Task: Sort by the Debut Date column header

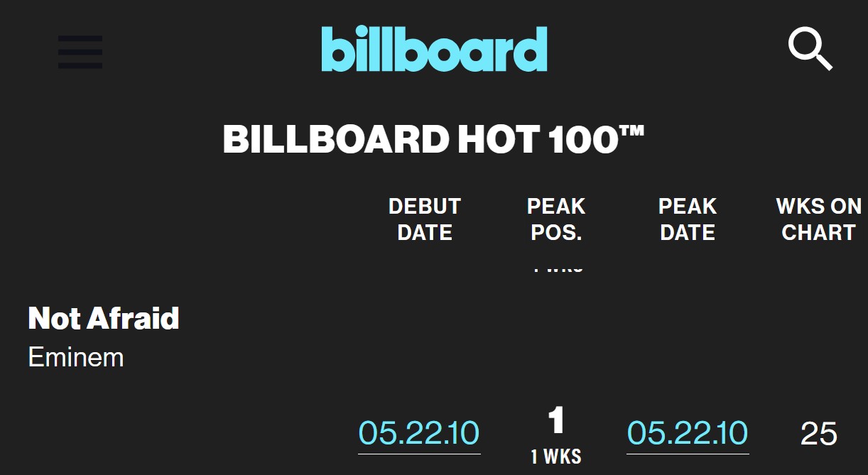Action: [425, 219]
